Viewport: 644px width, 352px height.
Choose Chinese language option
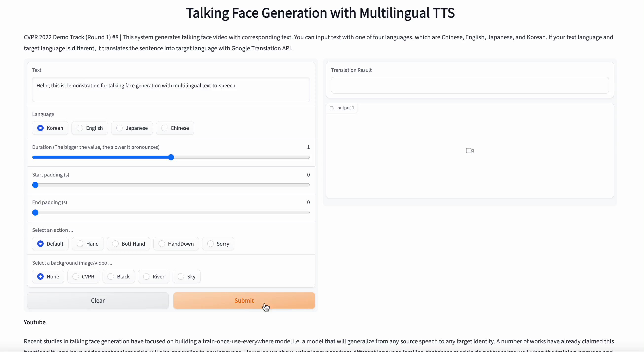point(164,128)
